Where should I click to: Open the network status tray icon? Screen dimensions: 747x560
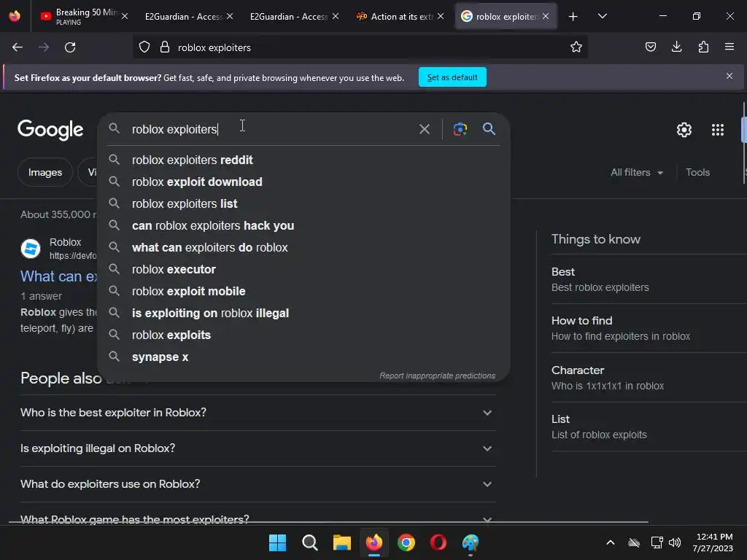(657, 542)
